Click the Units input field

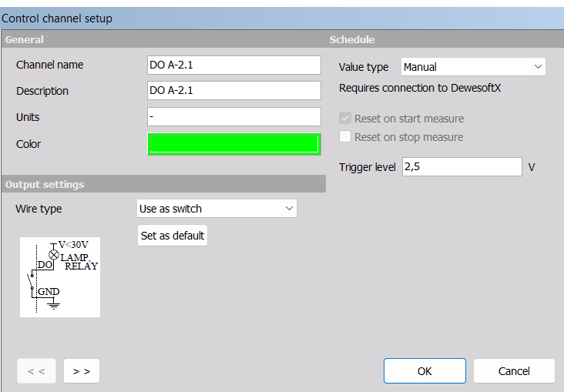coord(233,117)
